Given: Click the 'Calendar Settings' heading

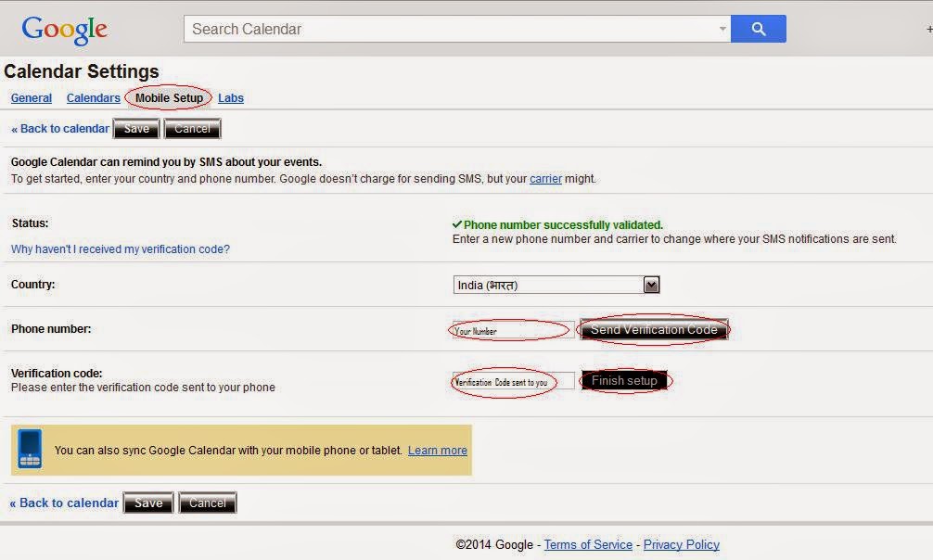Looking at the screenshot, I should click(82, 71).
